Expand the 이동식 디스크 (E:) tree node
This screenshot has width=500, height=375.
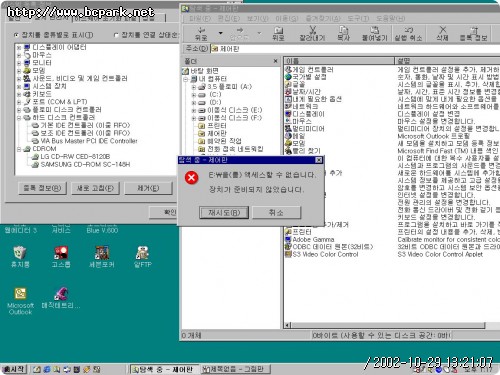pyautogui.click(x=194, y=110)
